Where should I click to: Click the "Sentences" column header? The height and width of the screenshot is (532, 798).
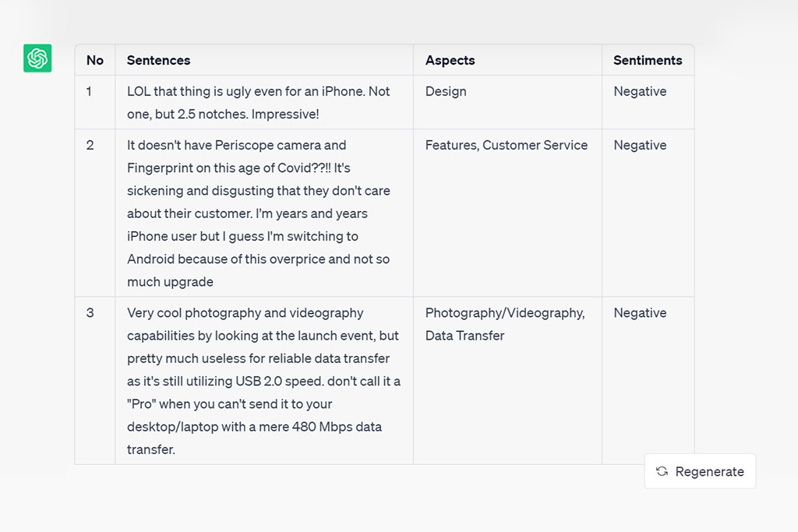click(x=158, y=60)
